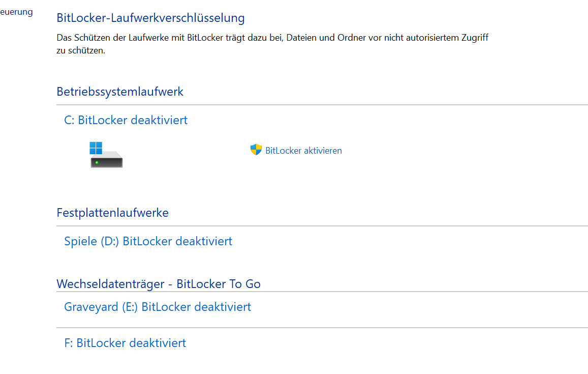The height and width of the screenshot is (374, 588).
Task: Click the description text about Schützen der Laufwerke
Action: pyautogui.click(x=272, y=44)
